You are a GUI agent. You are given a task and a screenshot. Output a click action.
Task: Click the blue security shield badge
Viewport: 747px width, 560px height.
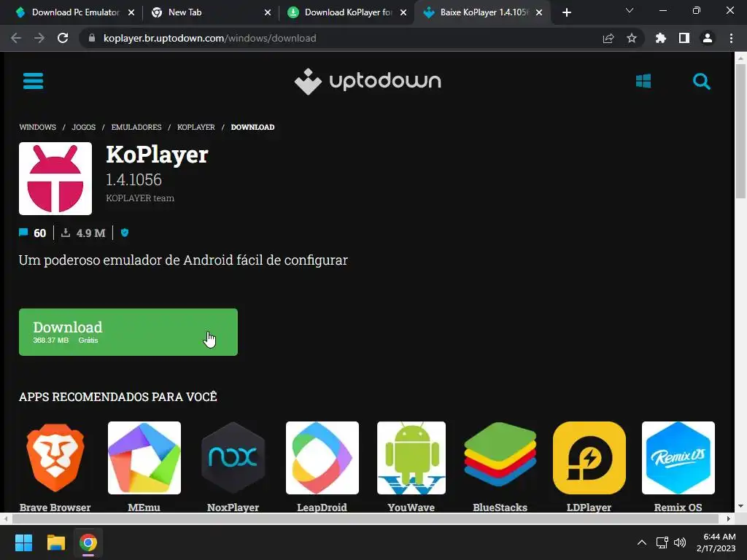(x=125, y=233)
